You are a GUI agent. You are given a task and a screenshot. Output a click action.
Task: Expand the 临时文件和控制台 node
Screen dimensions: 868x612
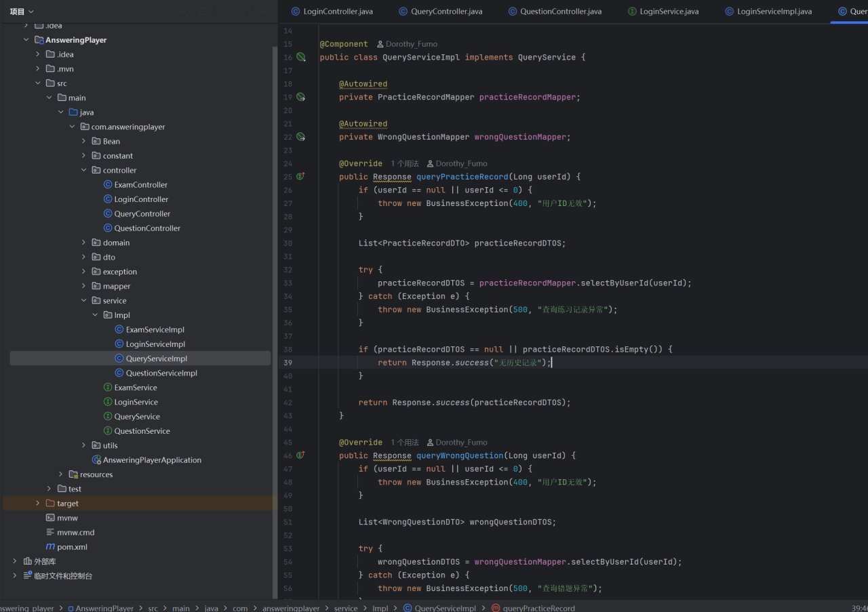[x=15, y=575]
